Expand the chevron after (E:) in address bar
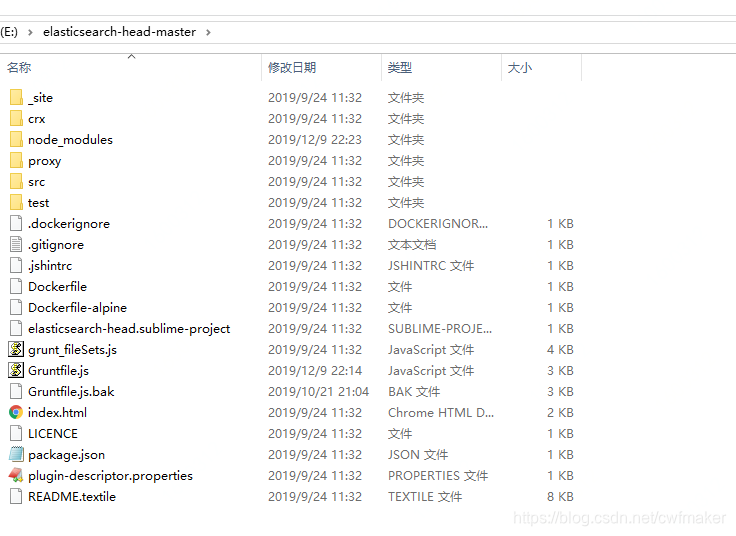The image size is (736, 536). coord(30,32)
